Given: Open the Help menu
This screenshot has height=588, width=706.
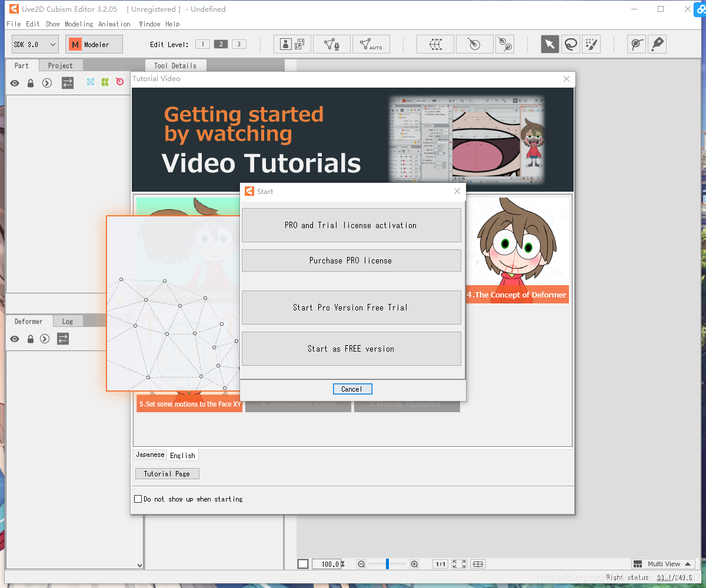Looking at the screenshot, I should pos(172,24).
